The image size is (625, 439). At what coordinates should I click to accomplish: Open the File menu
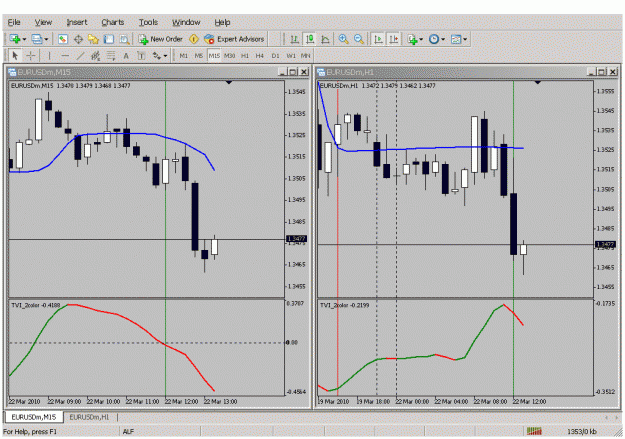14,22
